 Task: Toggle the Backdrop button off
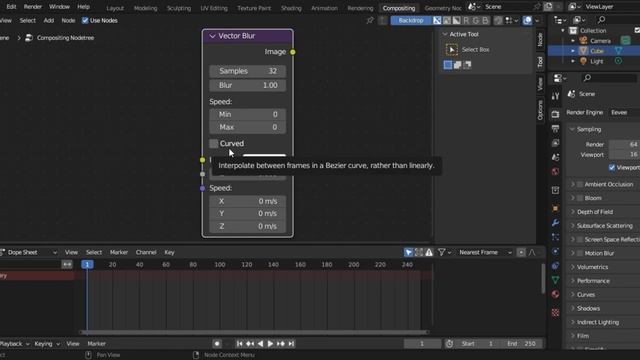411,20
